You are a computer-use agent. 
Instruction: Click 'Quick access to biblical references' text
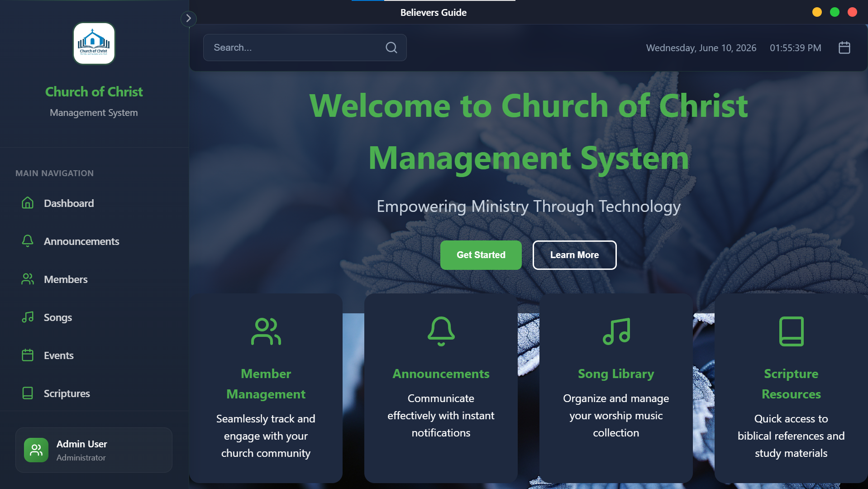pyautogui.click(x=791, y=436)
